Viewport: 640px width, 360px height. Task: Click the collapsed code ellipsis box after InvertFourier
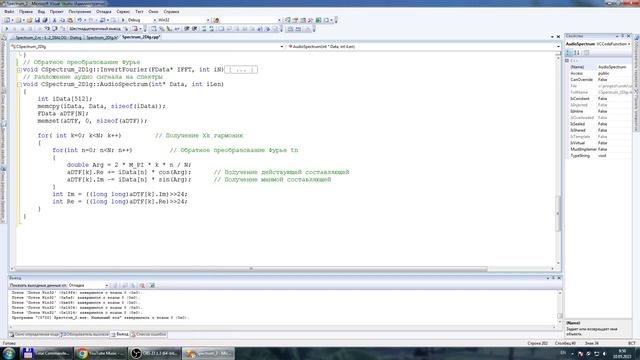(241, 70)
